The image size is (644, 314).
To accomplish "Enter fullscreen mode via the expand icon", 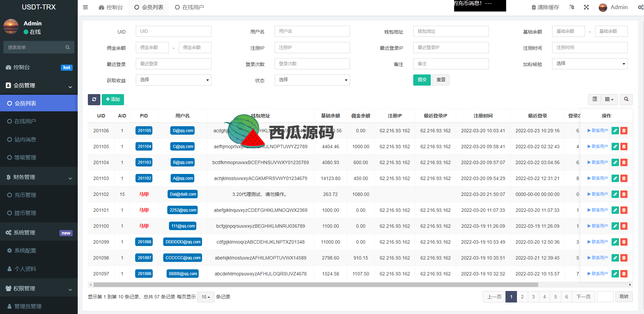I will click(x=586, y=7).
